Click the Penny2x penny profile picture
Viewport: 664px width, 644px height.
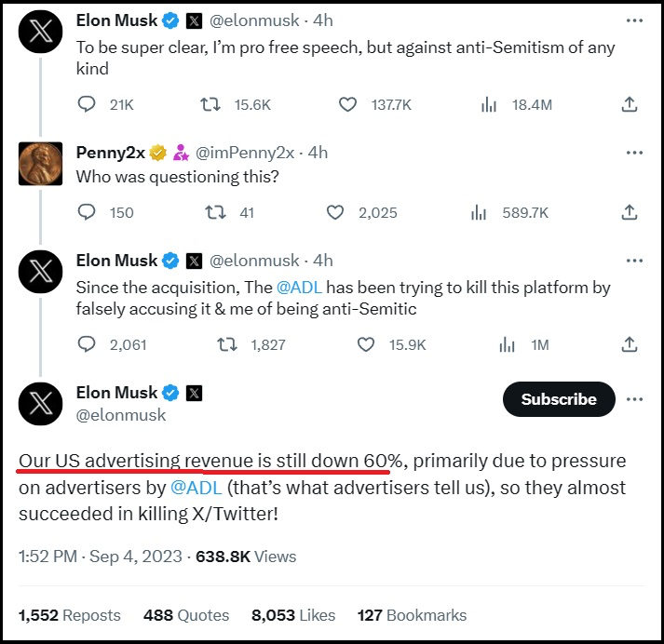click(41, 164)
